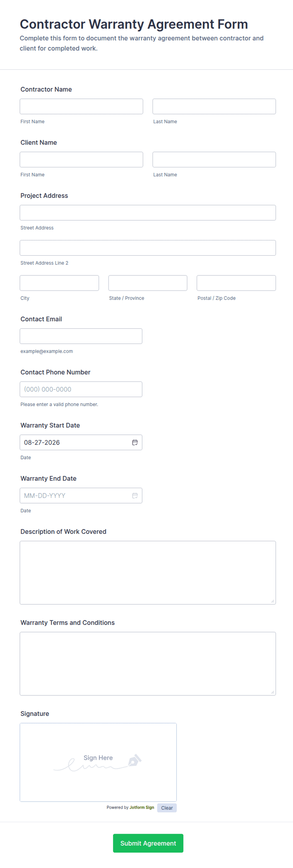Focus the City input box
This screenshot has width=293, height=868.
(x=59, y=283)
